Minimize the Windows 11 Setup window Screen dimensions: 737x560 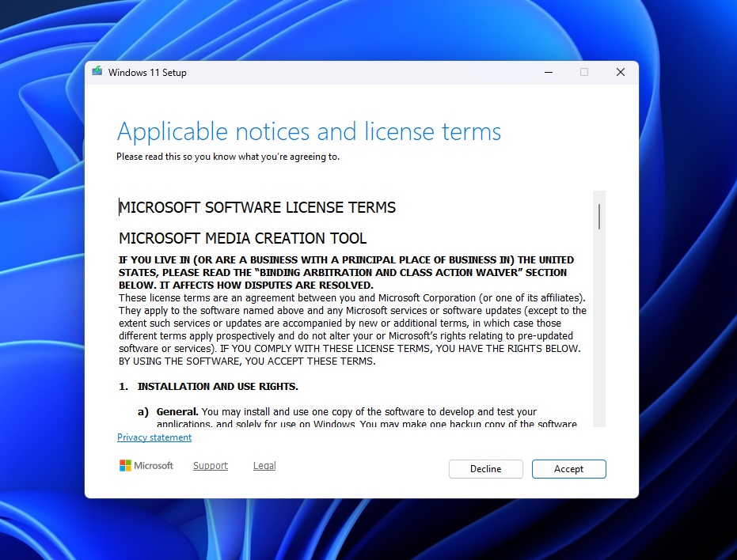(x=549, y=72)
